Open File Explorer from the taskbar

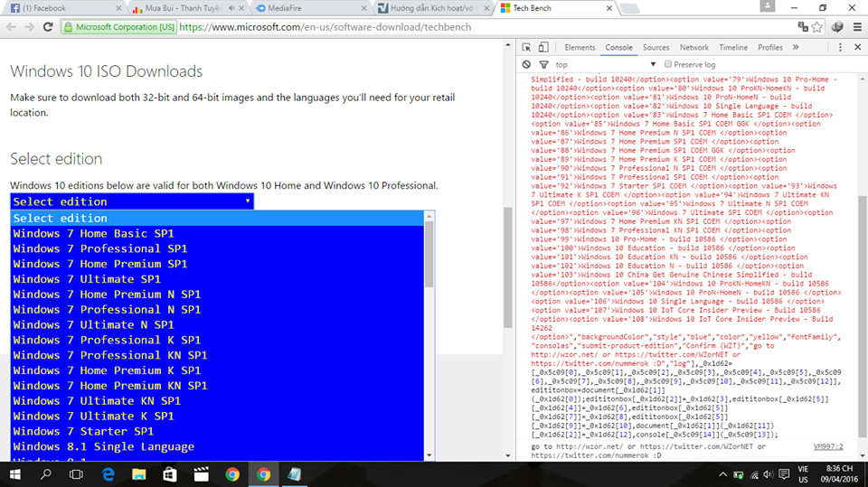pos(139,474)
